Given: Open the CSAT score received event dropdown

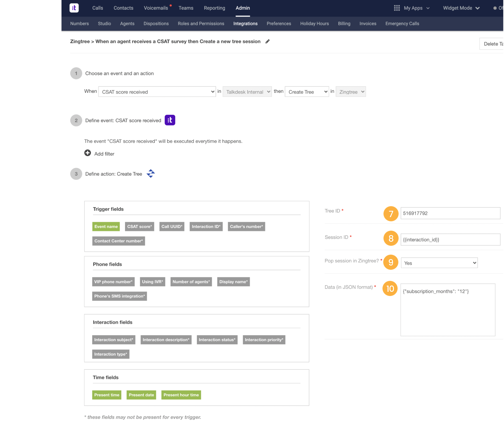Looking at the screenshot, I should (157, 92).
